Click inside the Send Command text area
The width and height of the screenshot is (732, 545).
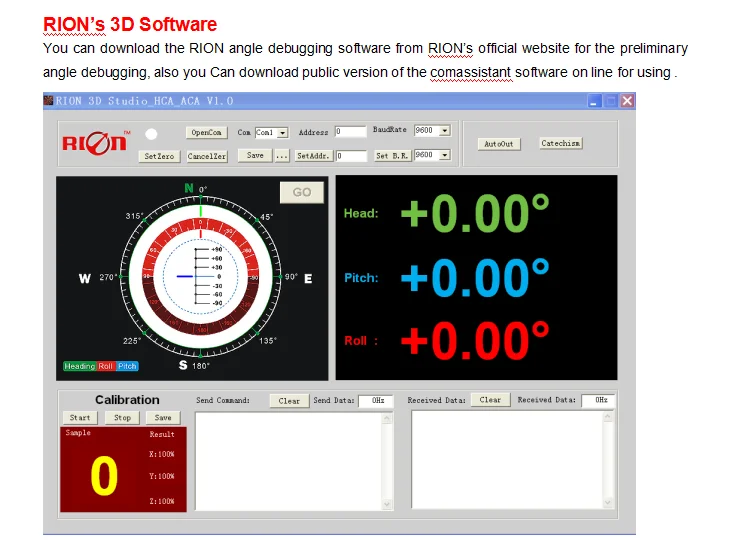289,461
